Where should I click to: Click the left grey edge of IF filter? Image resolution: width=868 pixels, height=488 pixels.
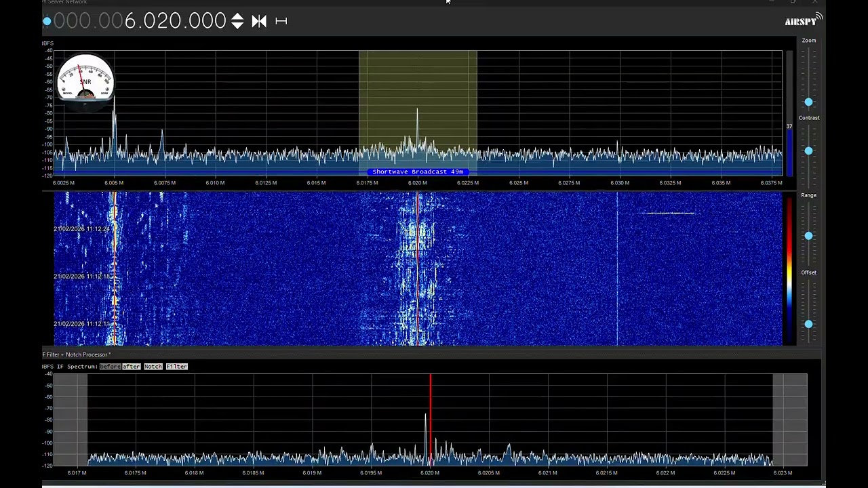71,420
